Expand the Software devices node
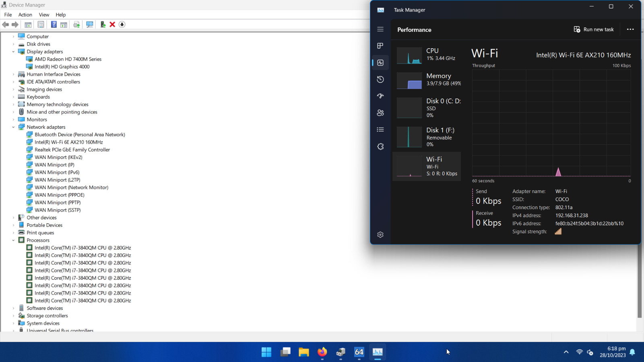The height and width of the screenshot is (362, 644). (x=13, y=308)
